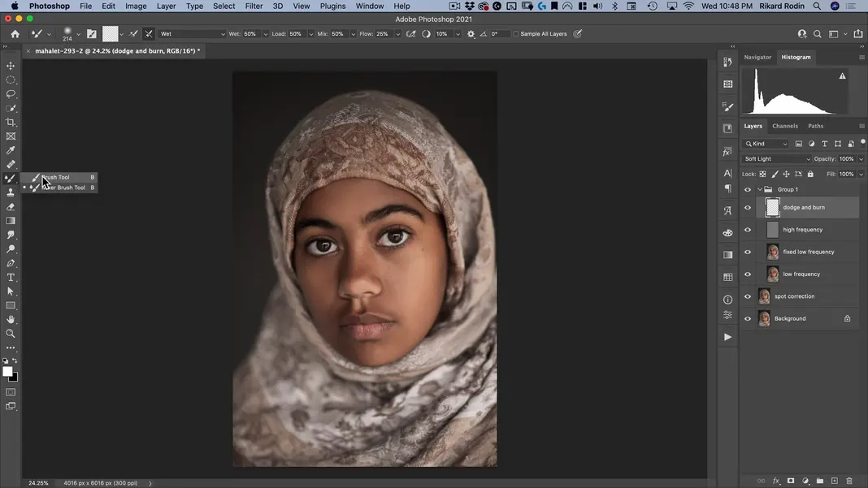Open the Actions play panel icon
The width and height of the screenshot is (868, 488).
coord(727,337)
